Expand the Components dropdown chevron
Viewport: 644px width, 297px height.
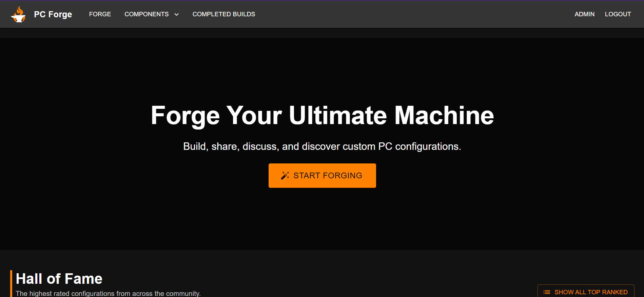[x=176, y=14]
